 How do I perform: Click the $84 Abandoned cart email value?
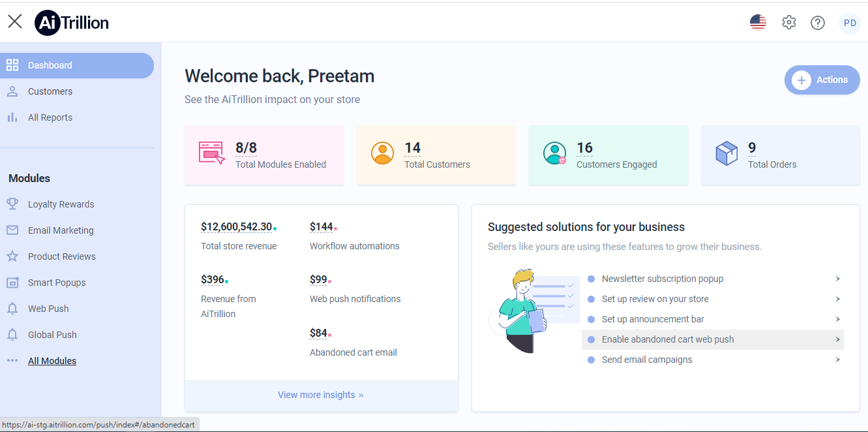click(318, 333)
